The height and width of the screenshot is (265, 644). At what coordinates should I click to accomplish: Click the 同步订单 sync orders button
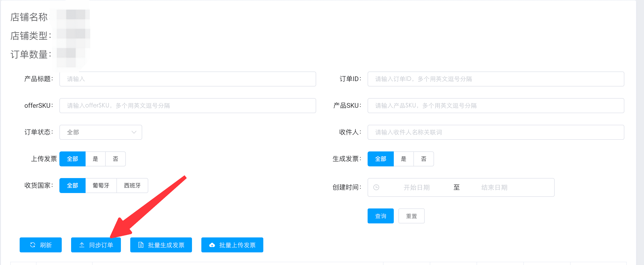point(96,245)
